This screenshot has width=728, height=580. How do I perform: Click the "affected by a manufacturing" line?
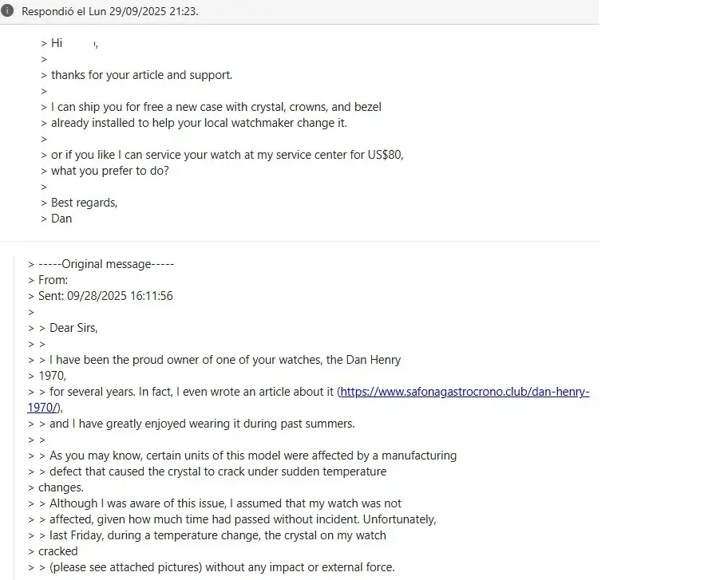tap(253, 456)
